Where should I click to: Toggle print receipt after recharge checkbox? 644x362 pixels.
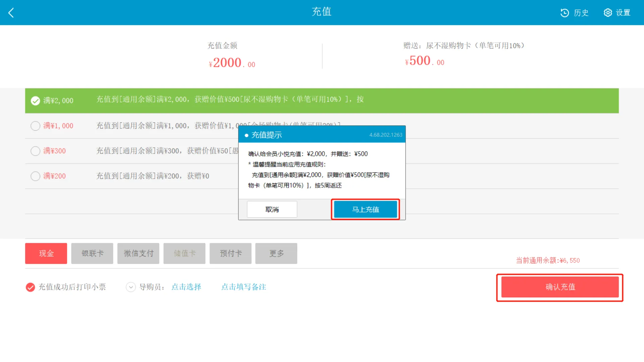(30, 287)
